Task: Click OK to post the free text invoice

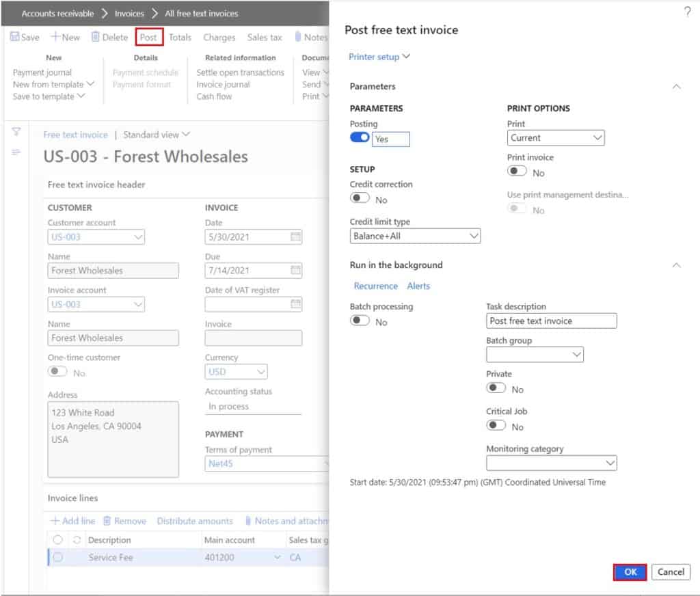Action: click(630, 572)
